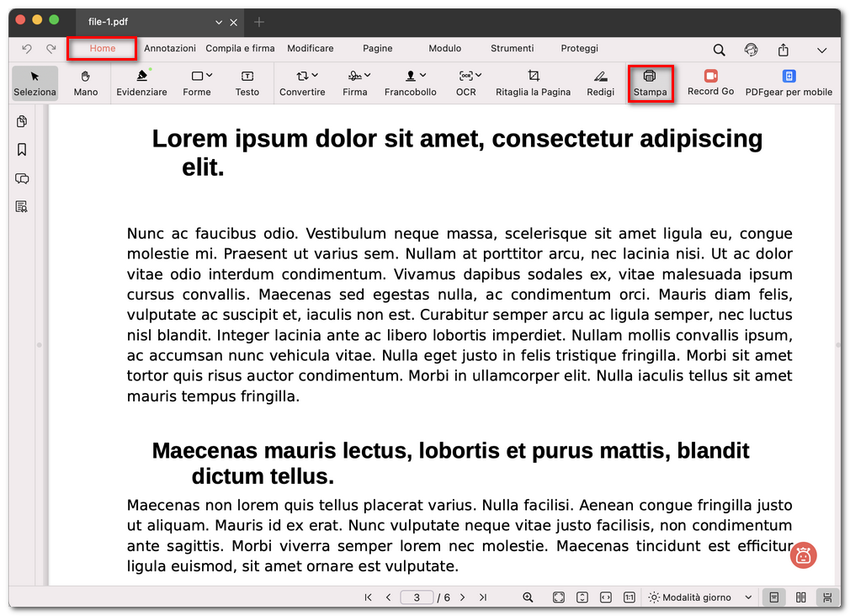Open the Convertire dropdown menu
The image size is (850, 616).
(x=303, y=82)
